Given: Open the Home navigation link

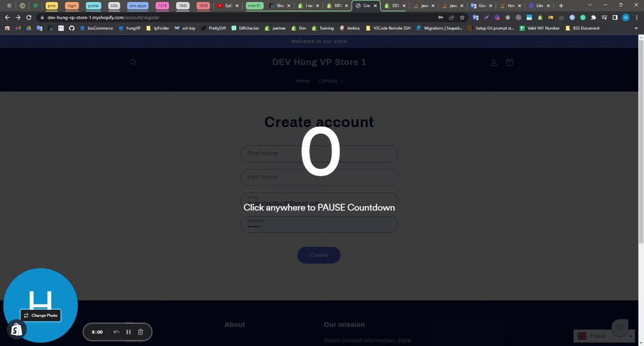Looking at the screenshot, I should point(302,81).
